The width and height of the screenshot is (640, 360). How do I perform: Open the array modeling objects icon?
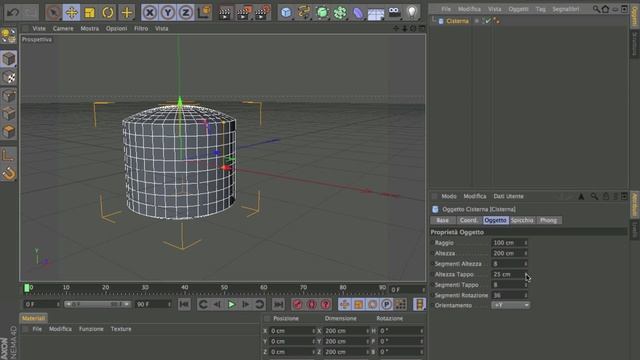coord(340,12)
